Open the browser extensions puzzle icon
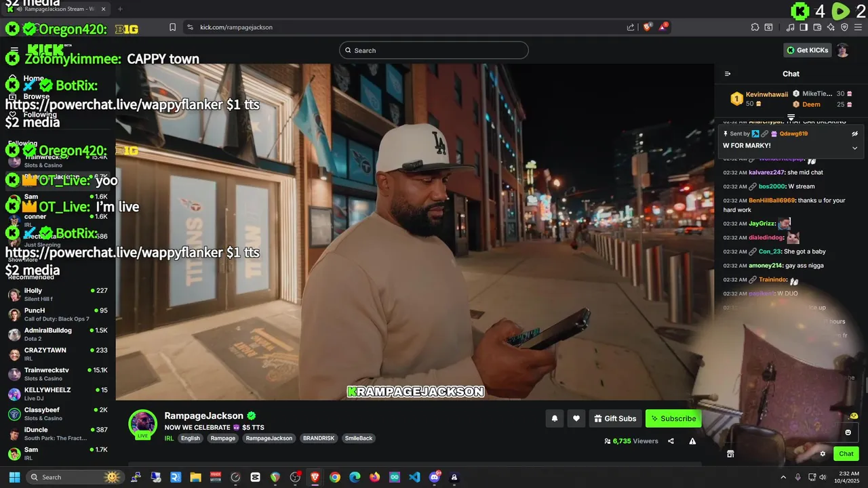This screenshot has height=488, width=868. click(755, 27)
